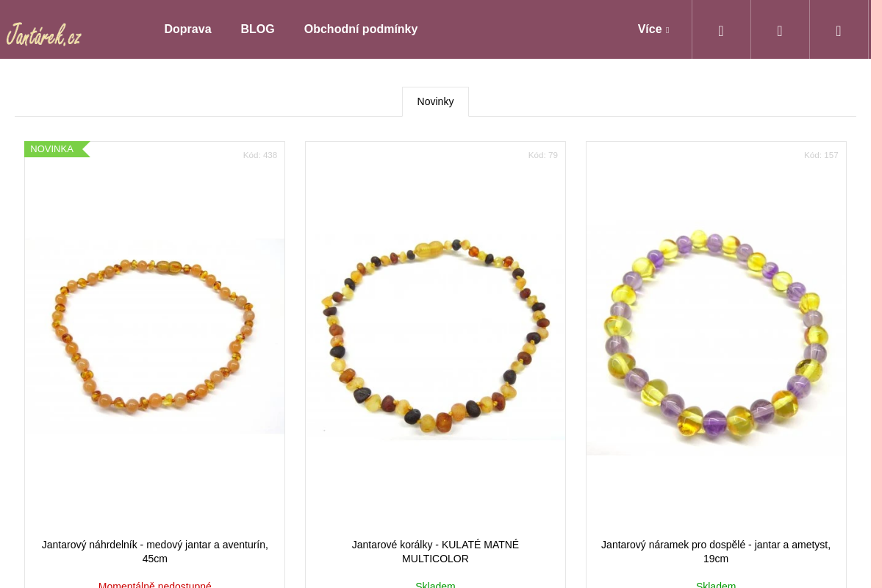Open Obchodní podmínky in the navigation

[361, 29]
